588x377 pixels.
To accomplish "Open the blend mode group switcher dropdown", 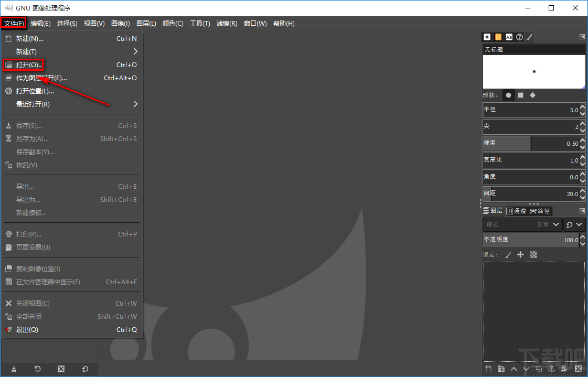I will coord(574,224).
